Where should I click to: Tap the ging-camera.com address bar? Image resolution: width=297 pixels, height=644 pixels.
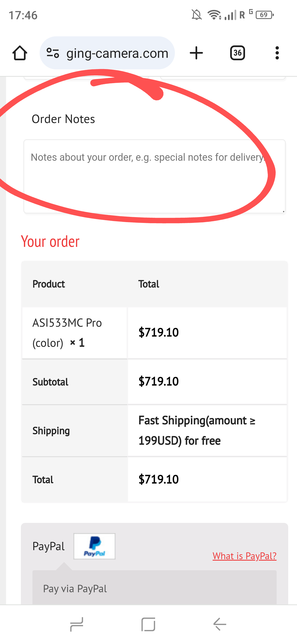[x=117, y=53]
